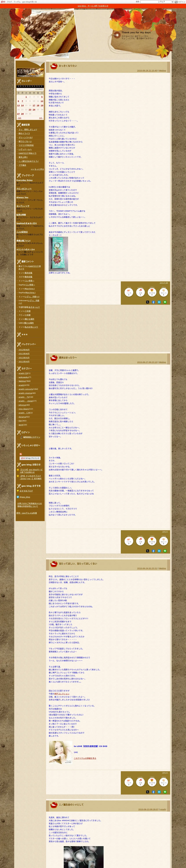Screen dimensions: 186x868
Task: Share 週末はまったり〜 post on Hatena Bookmark
Action: click(159, 551)
